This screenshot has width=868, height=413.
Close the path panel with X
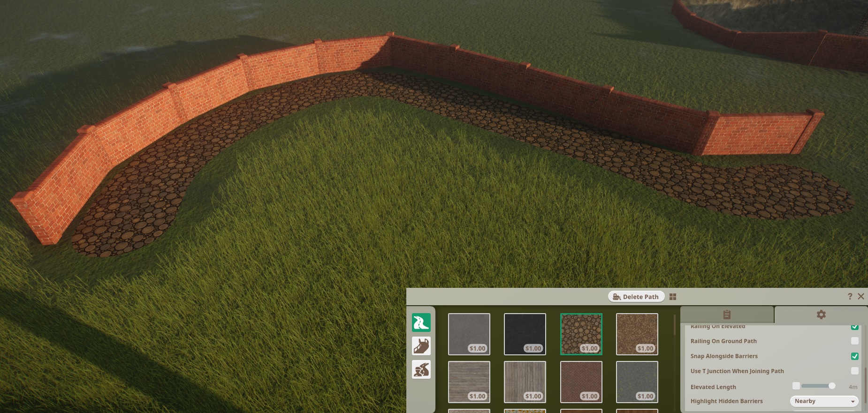point(861,296)
